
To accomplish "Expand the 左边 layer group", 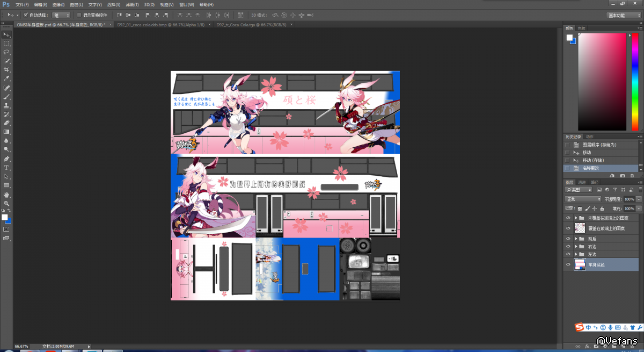I will click(x=576, y=254).
